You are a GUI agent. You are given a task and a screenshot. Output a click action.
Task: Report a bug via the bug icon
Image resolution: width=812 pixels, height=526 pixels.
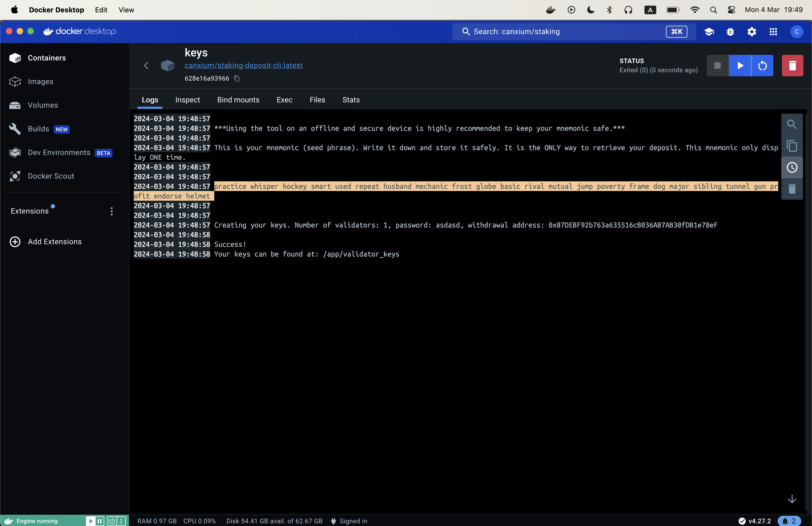coord(730,32)
